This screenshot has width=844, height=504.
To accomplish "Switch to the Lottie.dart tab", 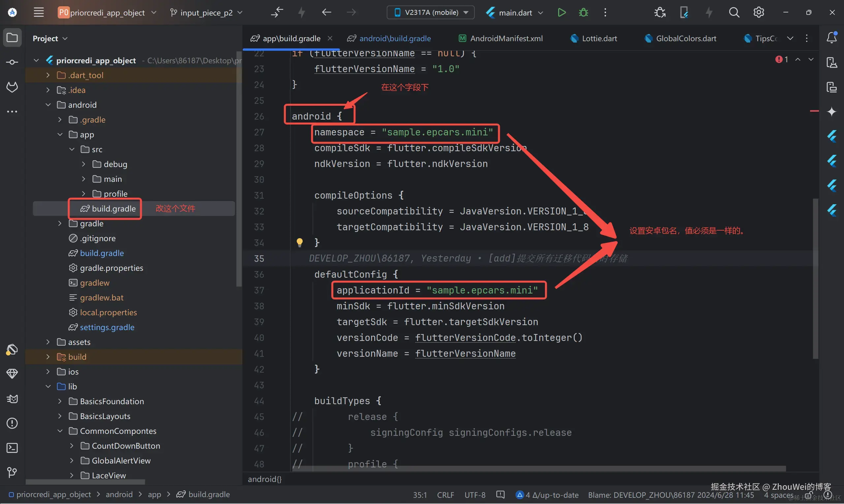I will point(599,39).
